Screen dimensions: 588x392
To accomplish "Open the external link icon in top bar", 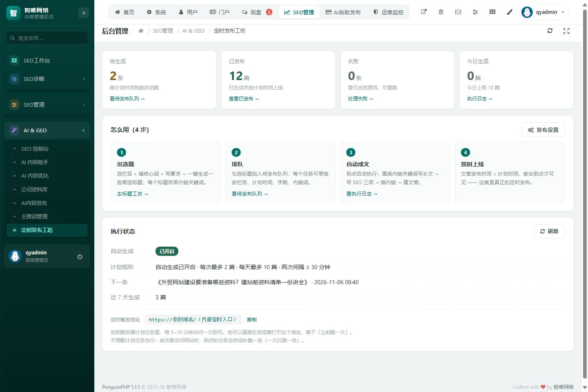I will click(x=424, y=12).
